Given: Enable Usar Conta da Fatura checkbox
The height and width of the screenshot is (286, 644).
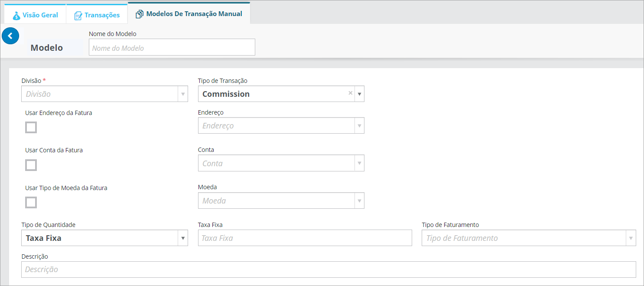Looking at the screenshot, I should (31, 165).
